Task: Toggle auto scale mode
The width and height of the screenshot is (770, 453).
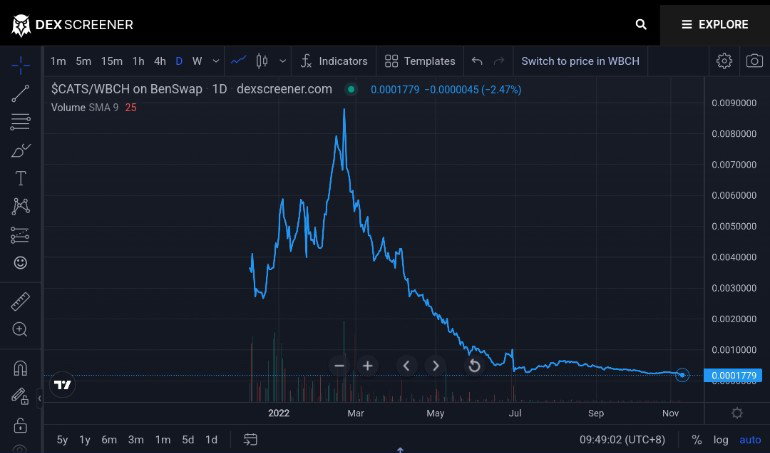Action: (750, 440)
